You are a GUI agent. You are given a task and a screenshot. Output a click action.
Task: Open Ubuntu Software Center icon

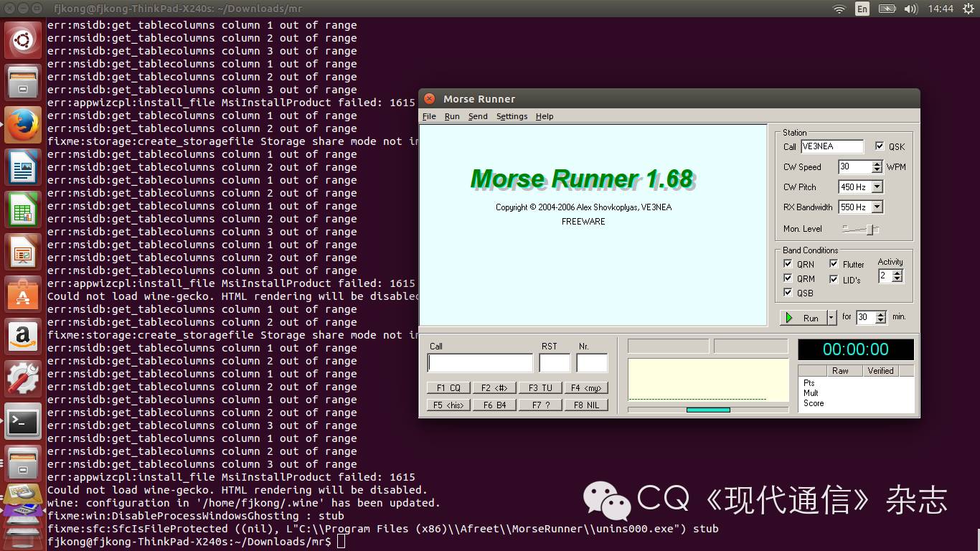[x=23, y=294]
